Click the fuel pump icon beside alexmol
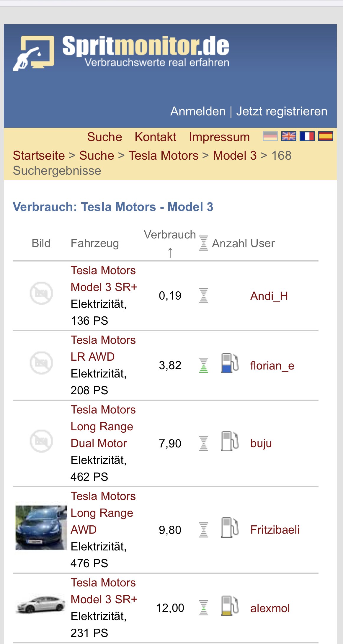 pyautogui.click(x=230, y=606)
